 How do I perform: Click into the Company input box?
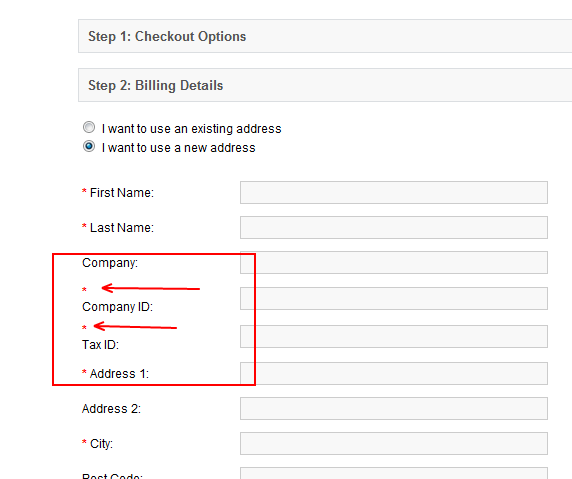[394, 263]
